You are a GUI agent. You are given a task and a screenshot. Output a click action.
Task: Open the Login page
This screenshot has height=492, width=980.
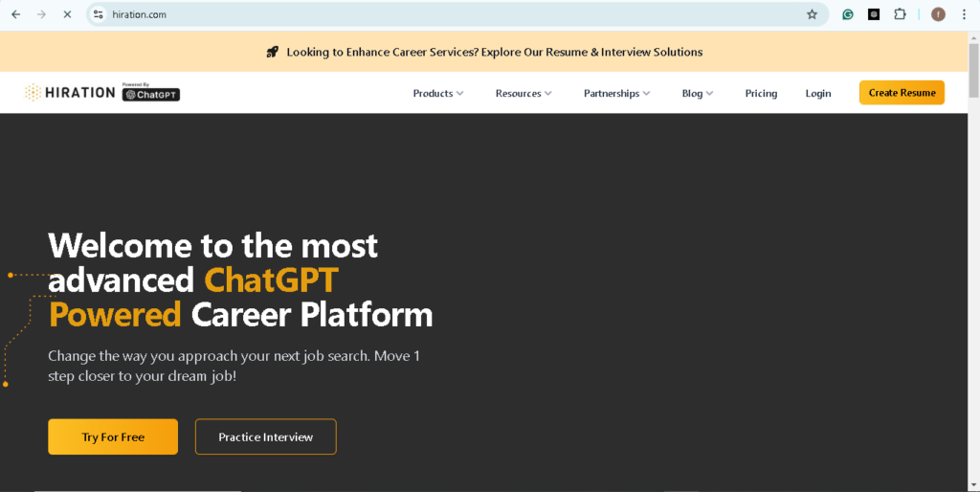point(818,93)
